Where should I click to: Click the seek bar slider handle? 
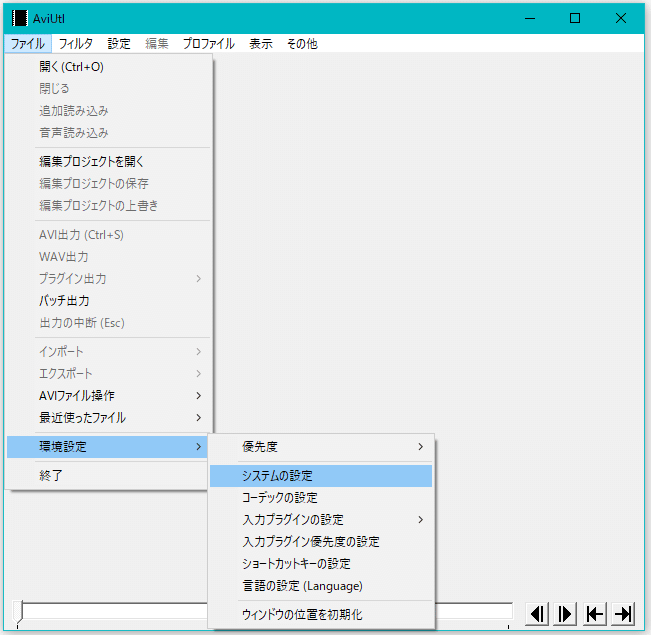[x=17, y=611]
